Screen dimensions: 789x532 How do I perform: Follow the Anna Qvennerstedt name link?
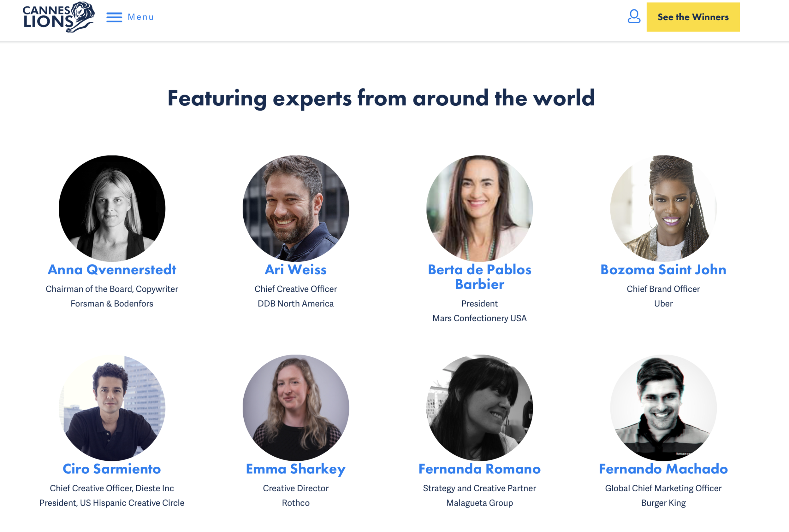click(112, 270)
